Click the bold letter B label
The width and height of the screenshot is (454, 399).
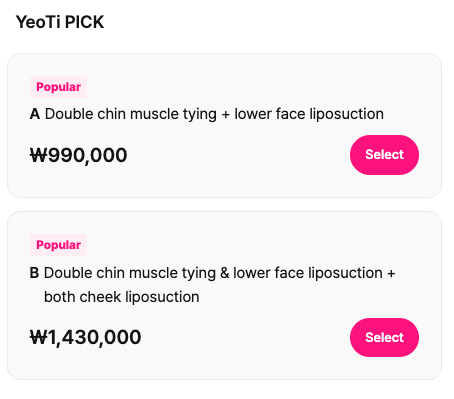(34, 273)
